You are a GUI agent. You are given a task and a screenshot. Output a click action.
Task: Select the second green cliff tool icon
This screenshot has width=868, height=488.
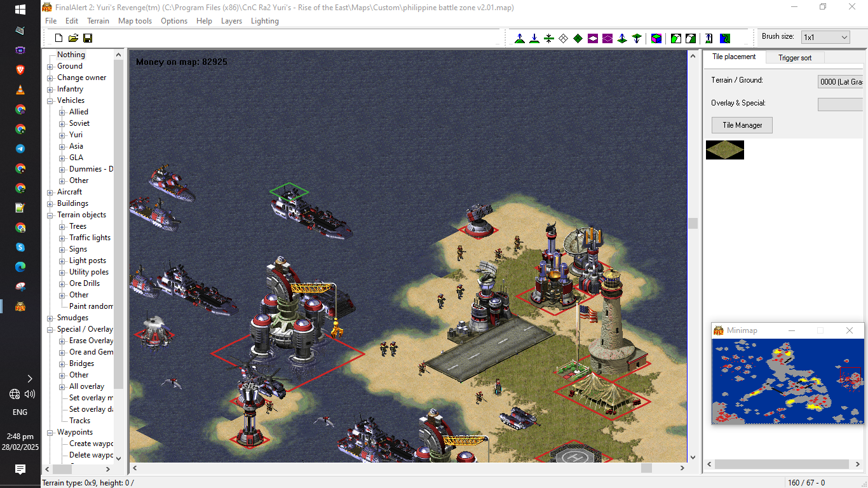click(x=691, y=38)
